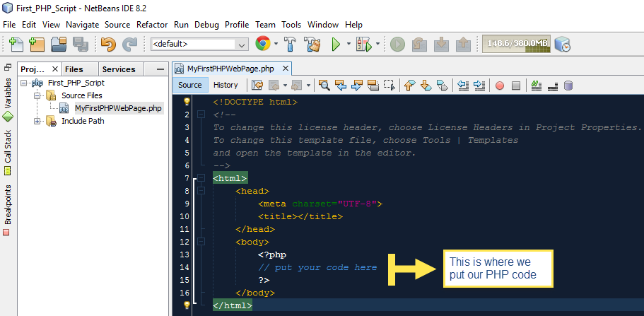Click Shift Line Right icon

[x=479, y=86]
